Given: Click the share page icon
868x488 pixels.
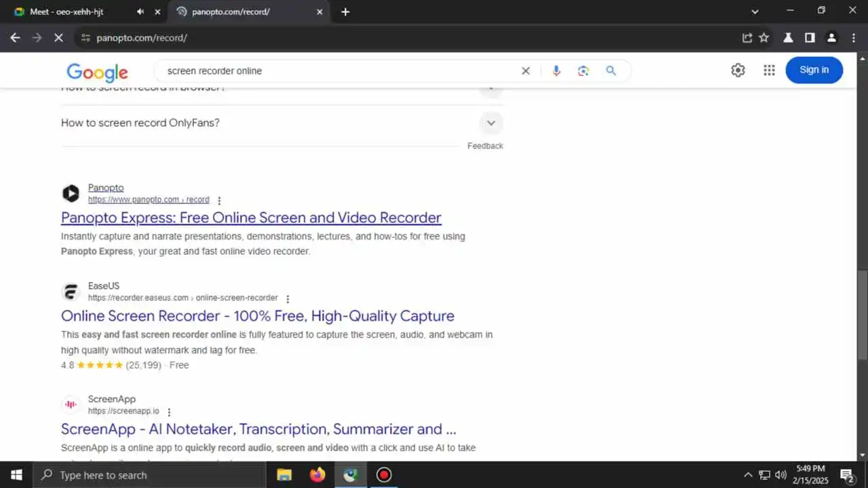Looking at the screenshot, I should [x=747, y=38].
